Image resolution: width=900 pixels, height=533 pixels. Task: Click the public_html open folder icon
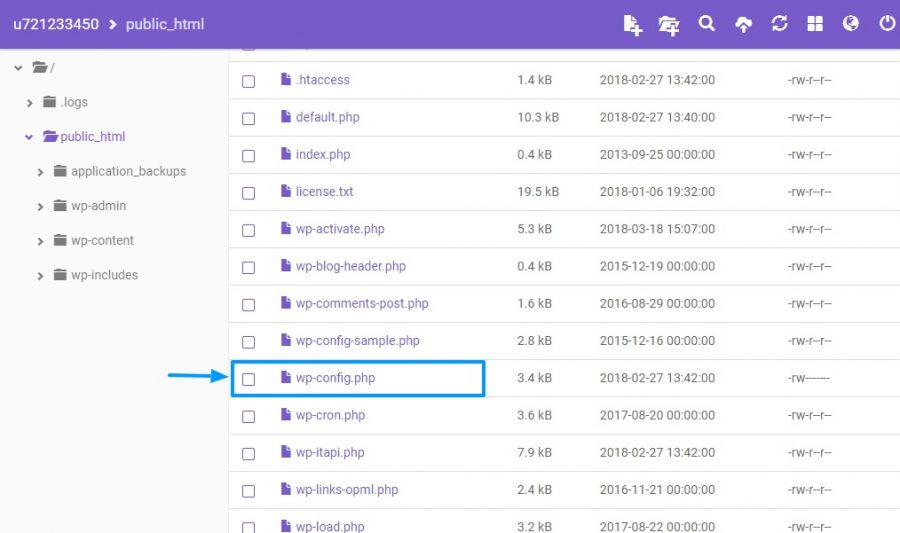pyautogui.click(x=51, y=137)
